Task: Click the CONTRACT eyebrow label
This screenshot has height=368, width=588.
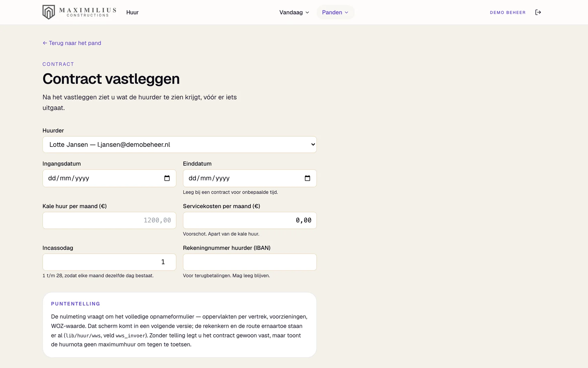Action: 58,64
